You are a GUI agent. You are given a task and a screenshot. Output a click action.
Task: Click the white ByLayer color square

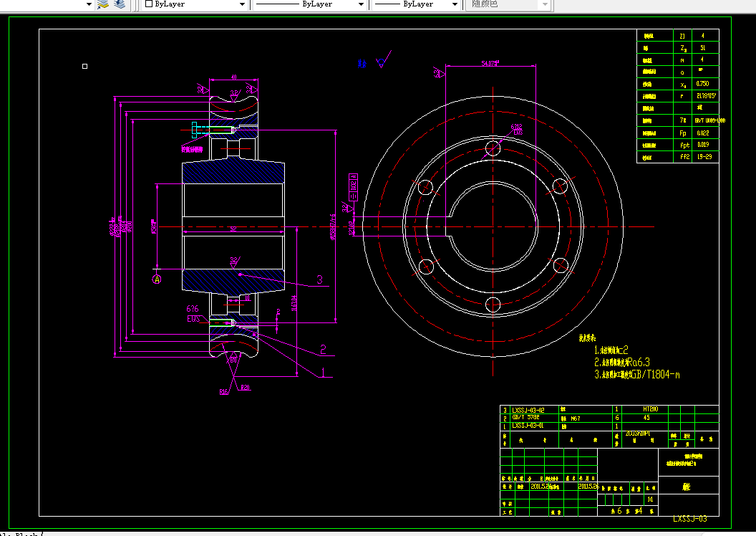(149, 4)
